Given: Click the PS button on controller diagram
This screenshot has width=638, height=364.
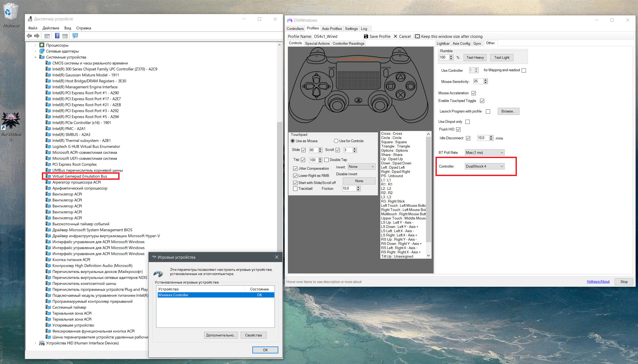Looking at the screenshot, I should click(x=358, y=100).
